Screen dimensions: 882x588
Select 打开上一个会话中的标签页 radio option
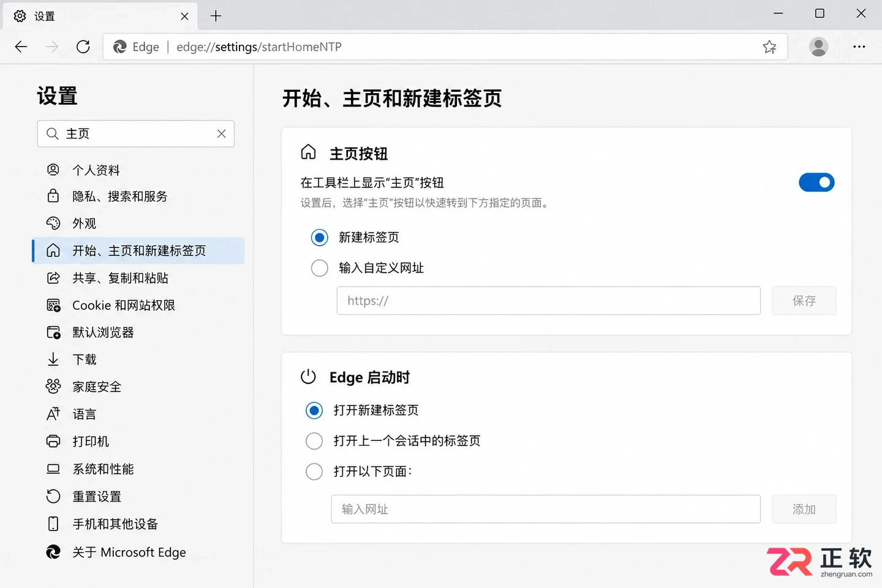click(x=314, y=440)
